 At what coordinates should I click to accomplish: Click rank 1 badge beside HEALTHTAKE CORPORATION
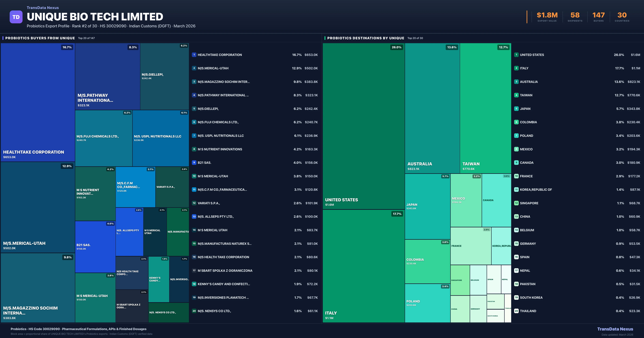(194, 55)
